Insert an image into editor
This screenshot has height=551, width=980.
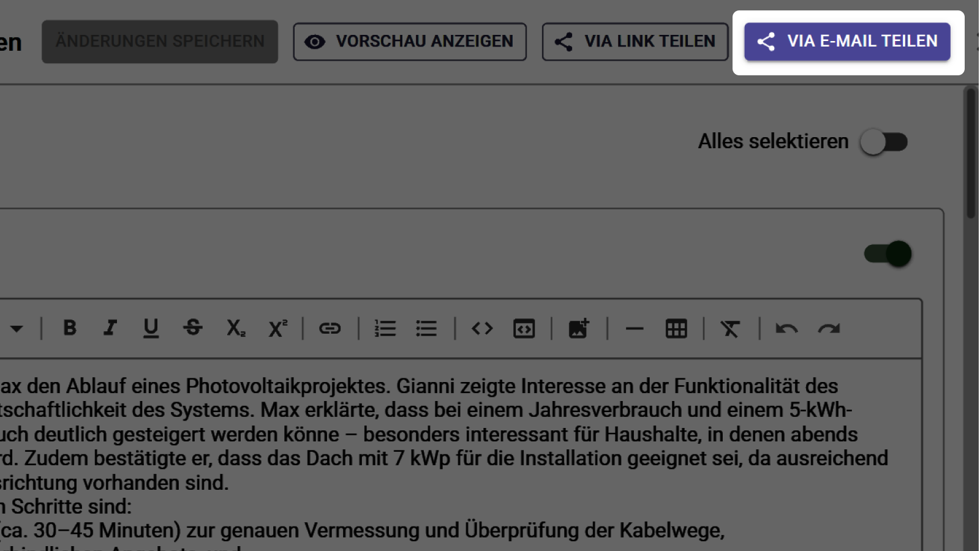point(579,329)
